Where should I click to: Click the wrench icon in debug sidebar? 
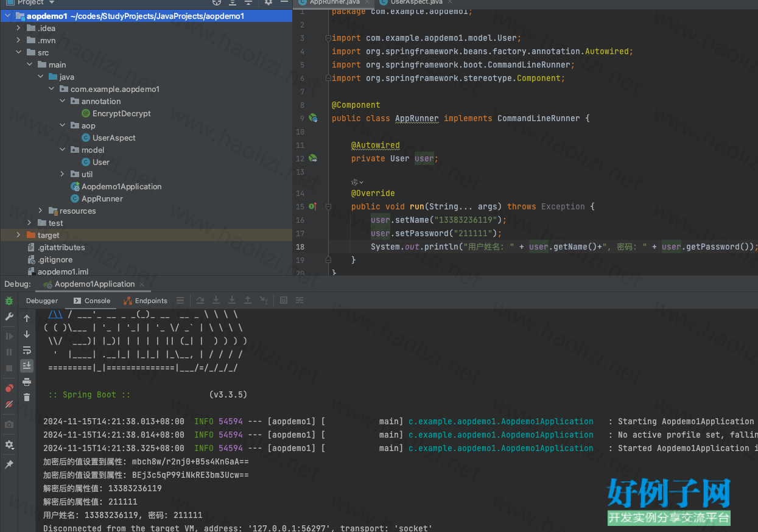(x=9, y=317)
